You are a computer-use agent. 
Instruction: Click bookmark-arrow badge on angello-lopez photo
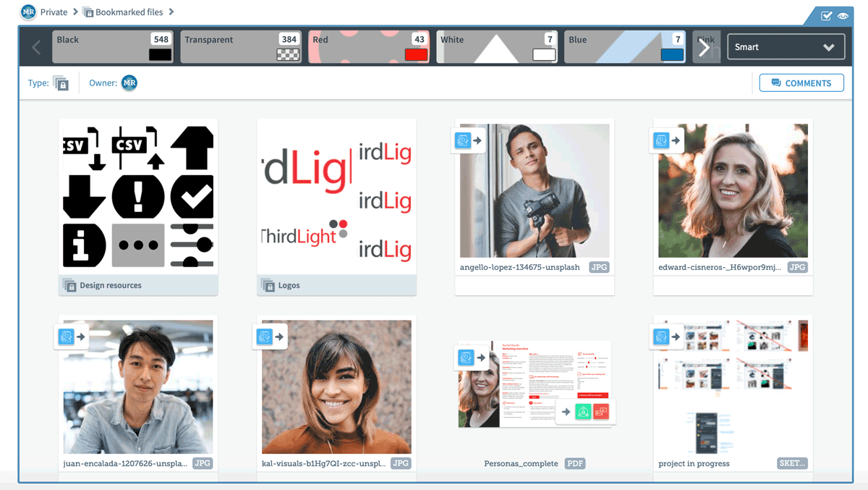click(468, 140)
